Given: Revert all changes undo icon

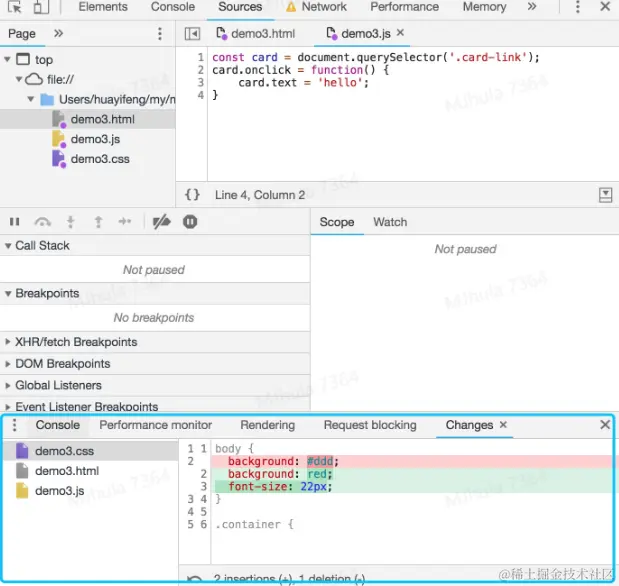Looking at the screenshot, I should click(x=194, y=579).
